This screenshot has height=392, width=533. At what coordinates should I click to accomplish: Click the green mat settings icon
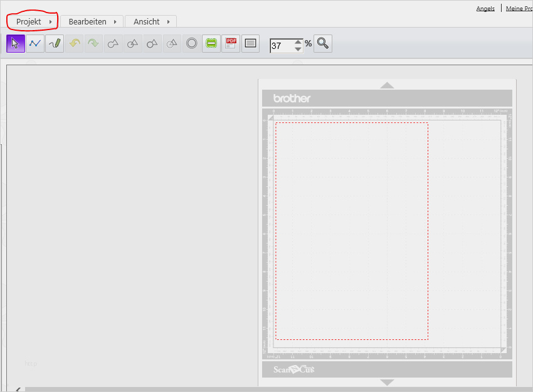[x=211, y=43]
